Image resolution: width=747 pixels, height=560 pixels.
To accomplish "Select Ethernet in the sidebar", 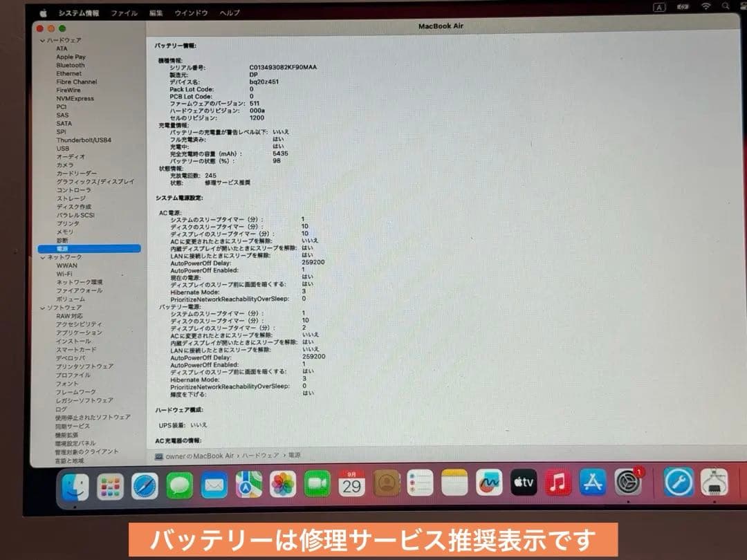I will pos(69,73).
